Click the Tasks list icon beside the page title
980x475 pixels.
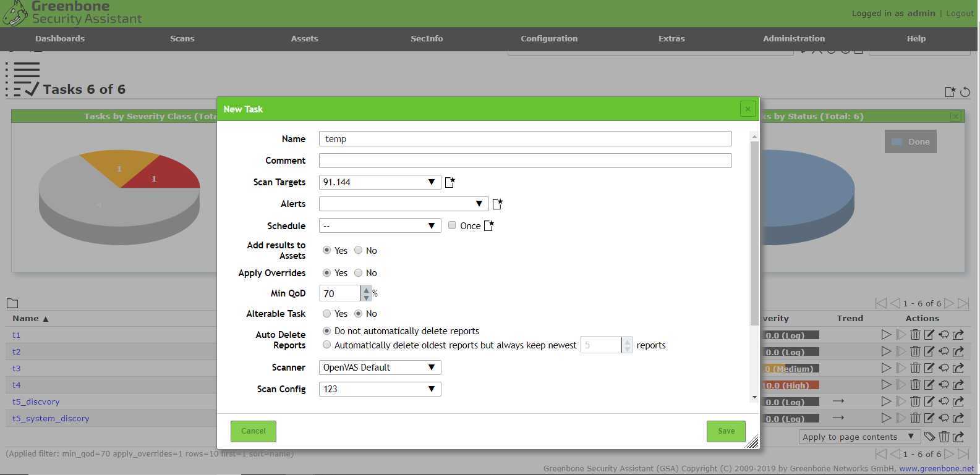coord(23,80)
